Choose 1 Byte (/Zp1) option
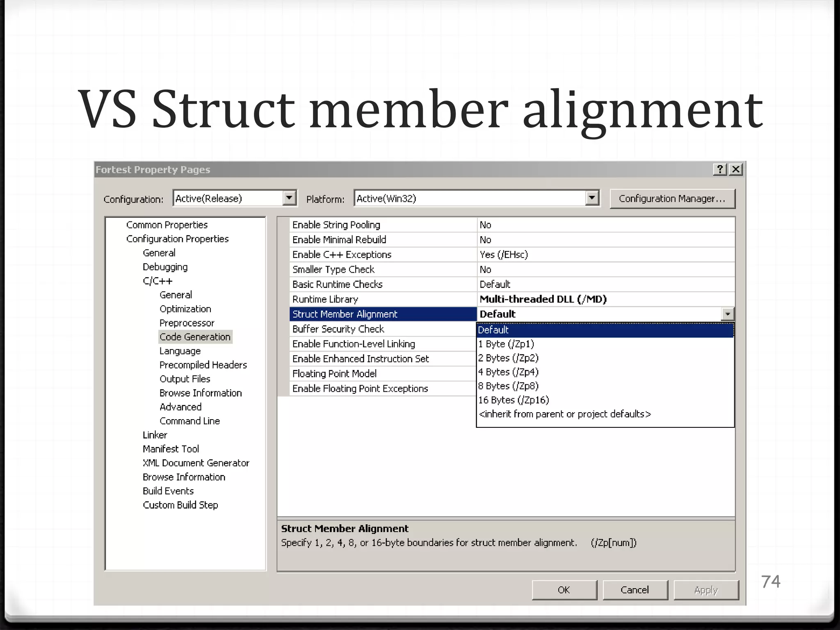The image size is (840, 630). pyautogui.click(x=605, y=344)
